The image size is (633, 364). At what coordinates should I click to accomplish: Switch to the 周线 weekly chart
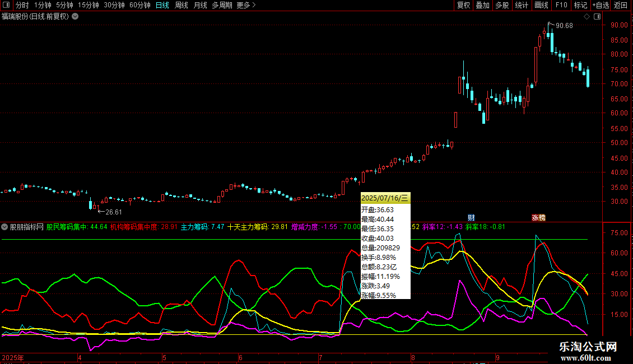coord(181,5)
